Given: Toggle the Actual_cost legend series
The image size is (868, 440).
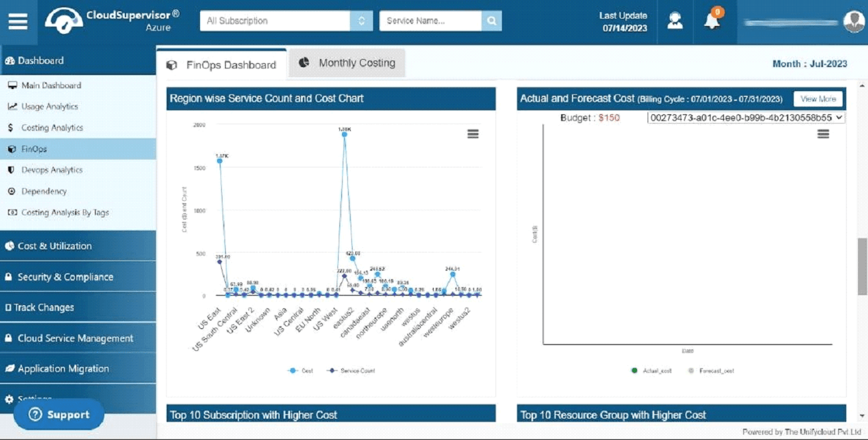Looking at the screenshot, I should pos(651,371).
